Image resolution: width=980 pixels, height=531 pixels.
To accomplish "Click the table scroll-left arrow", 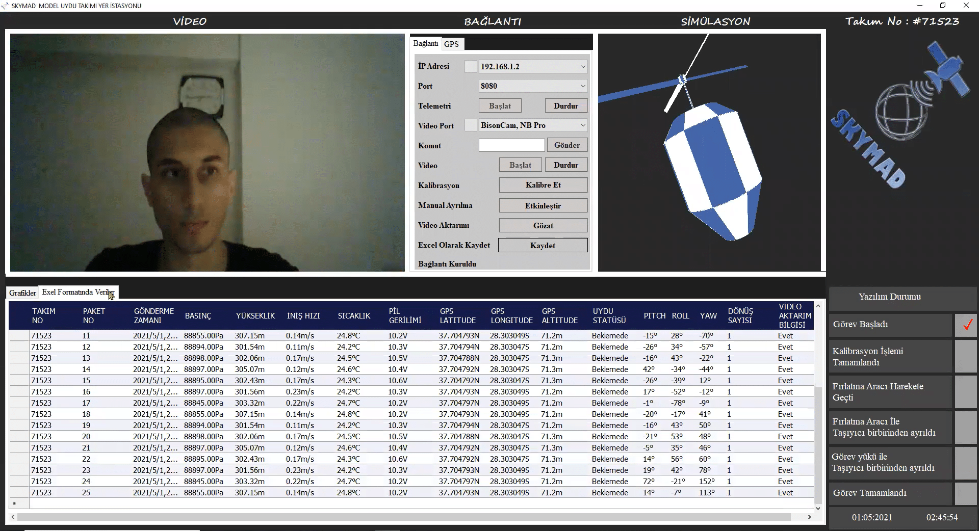I will click(13, 517).
